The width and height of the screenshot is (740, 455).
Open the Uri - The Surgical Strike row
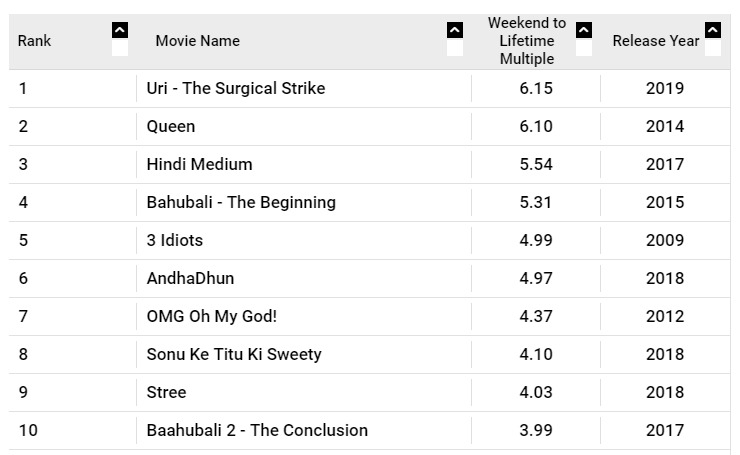click(x=370, y=88)
